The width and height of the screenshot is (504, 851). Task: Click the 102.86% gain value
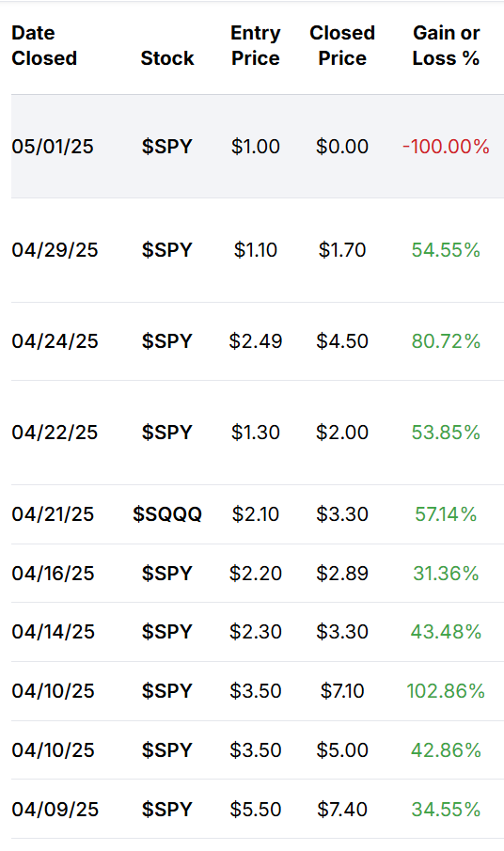coord(446,691)
